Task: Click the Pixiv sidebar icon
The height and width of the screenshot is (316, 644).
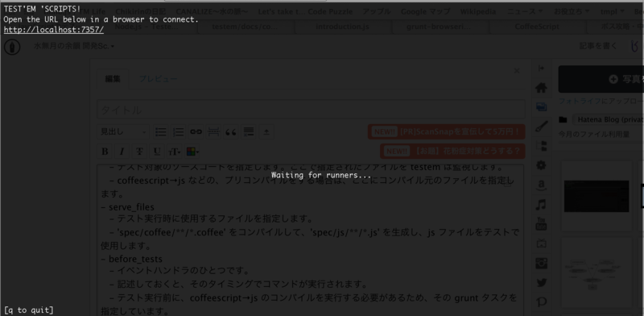Action: point(541,302)
